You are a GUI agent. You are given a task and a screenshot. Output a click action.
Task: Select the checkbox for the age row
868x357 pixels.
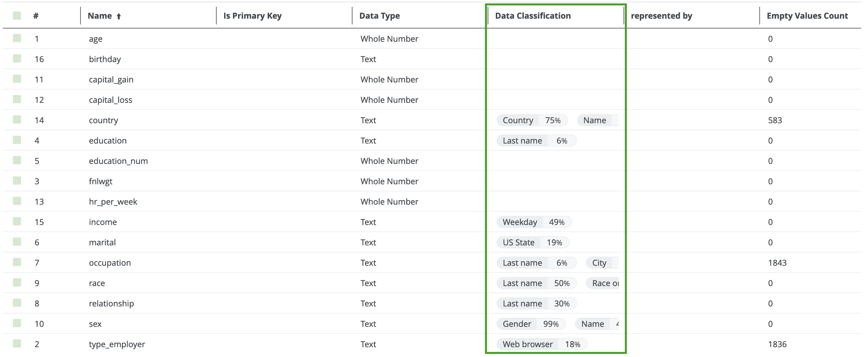(x=16, y=38)
